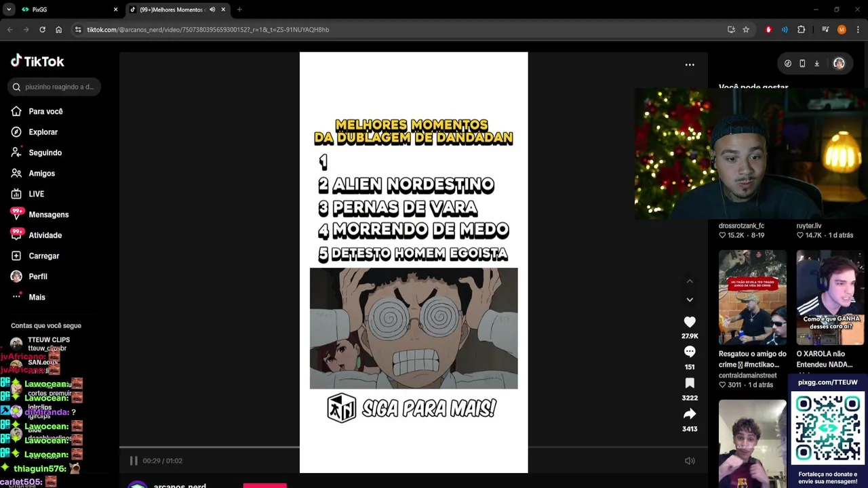Seek using the video progress bar

[x=414, y=447]
